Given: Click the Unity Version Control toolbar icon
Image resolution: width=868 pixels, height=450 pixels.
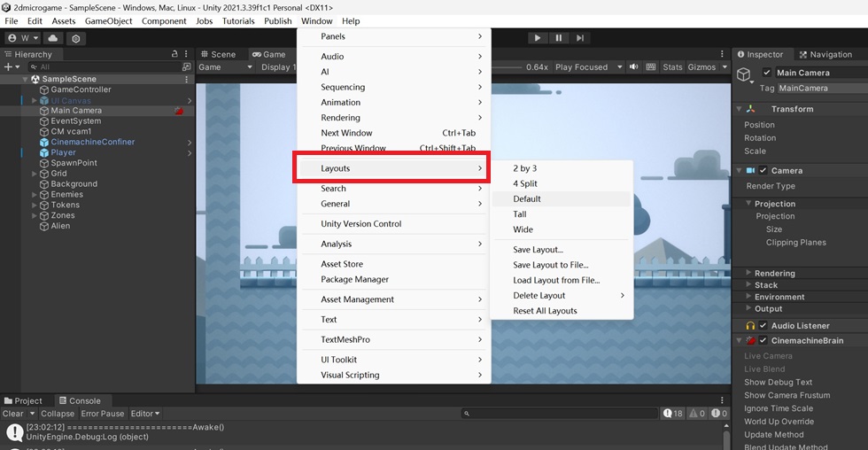Looking at the screenshot, I should pyautogui.click(x=76, y=38).
